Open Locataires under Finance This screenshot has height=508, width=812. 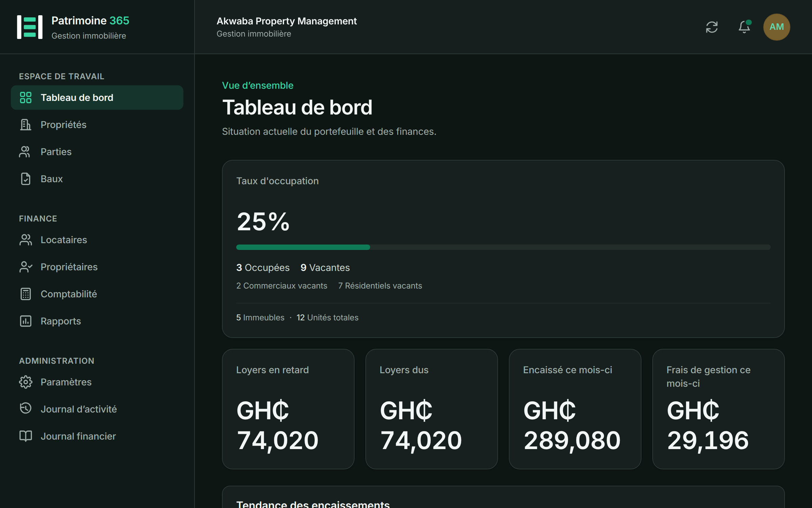coord(97,240)
